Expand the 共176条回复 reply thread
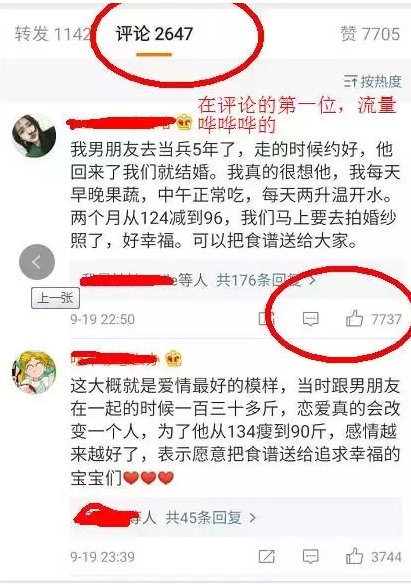The width and height of the screenshot is (411, 584). coord(267,280)
